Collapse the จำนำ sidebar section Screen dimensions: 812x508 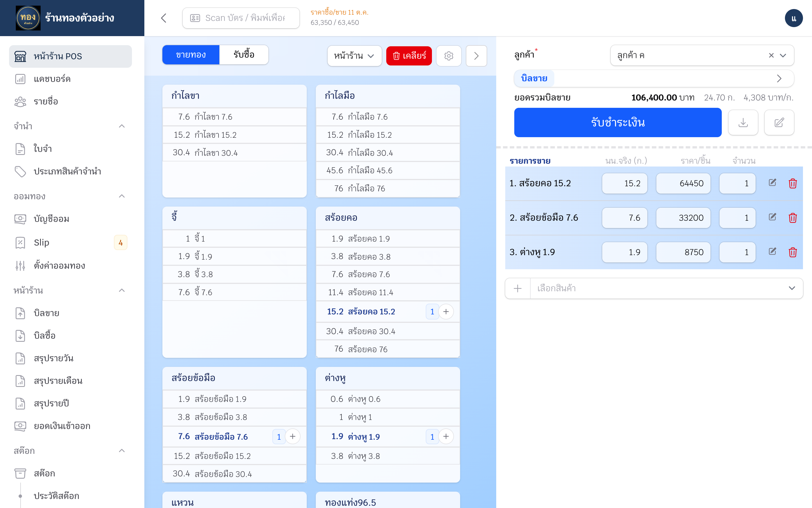click(122, 126)
